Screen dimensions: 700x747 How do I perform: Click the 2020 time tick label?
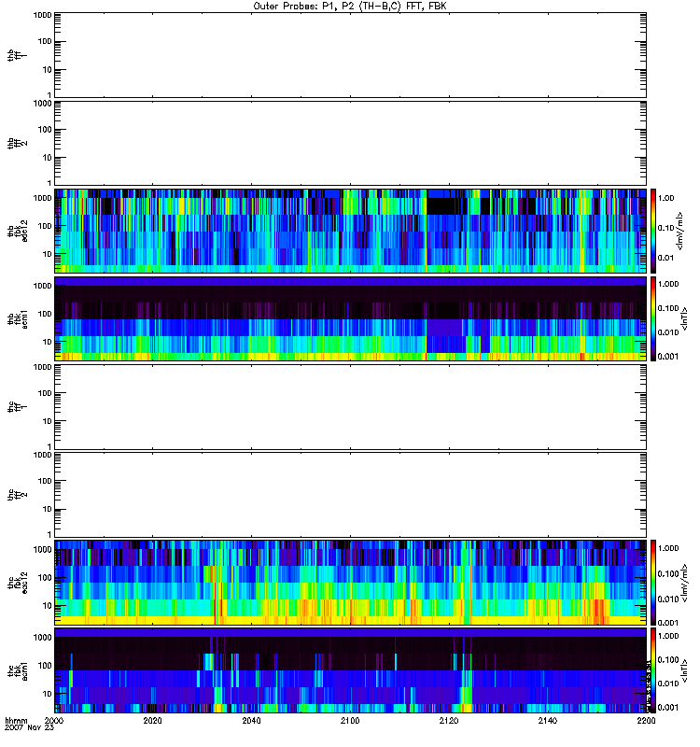(152, 720)
